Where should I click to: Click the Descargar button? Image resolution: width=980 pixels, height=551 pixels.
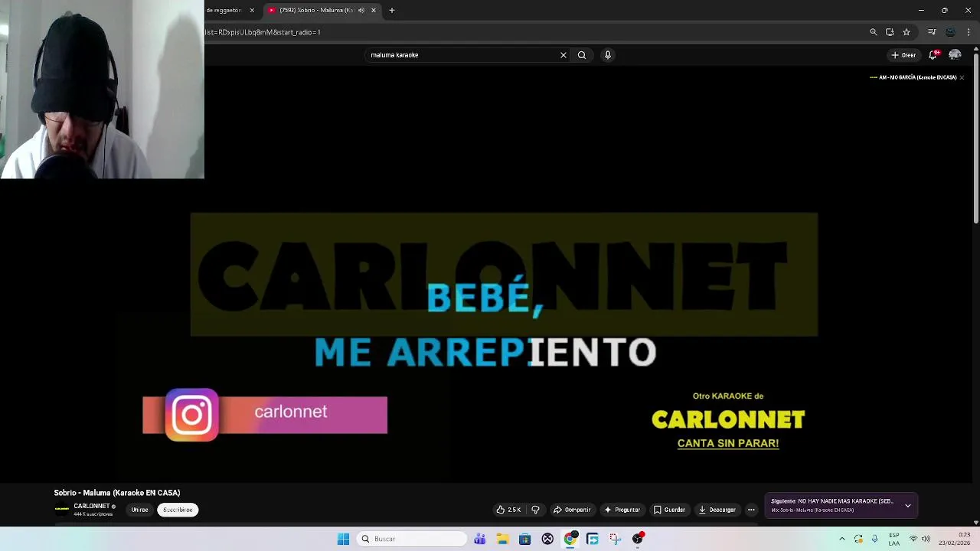[x=717, y=510]
